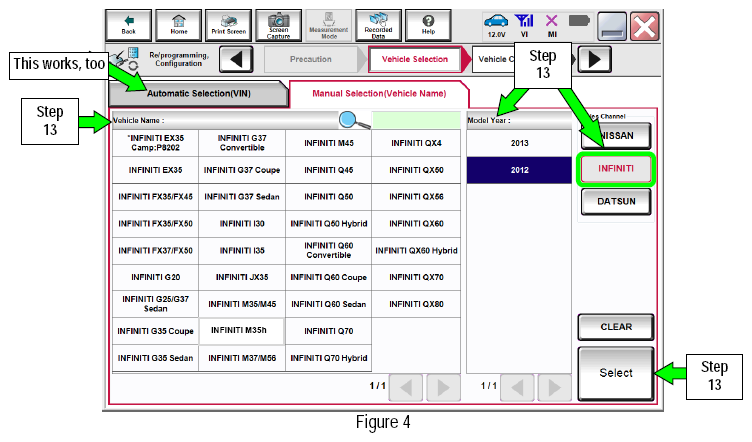Viewport: 752px width, 442px height.
Task: Select INFINITI M35h
Action: 241,331
